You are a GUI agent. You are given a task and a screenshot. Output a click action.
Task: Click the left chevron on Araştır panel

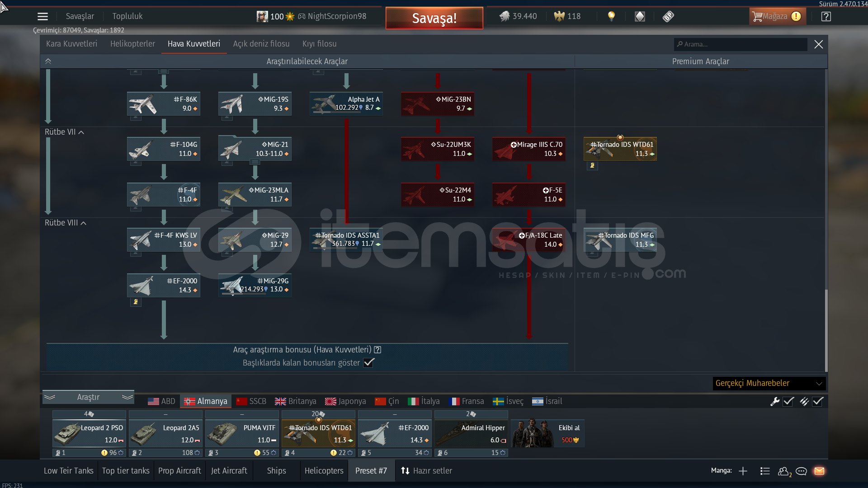[x=50, y=397]
